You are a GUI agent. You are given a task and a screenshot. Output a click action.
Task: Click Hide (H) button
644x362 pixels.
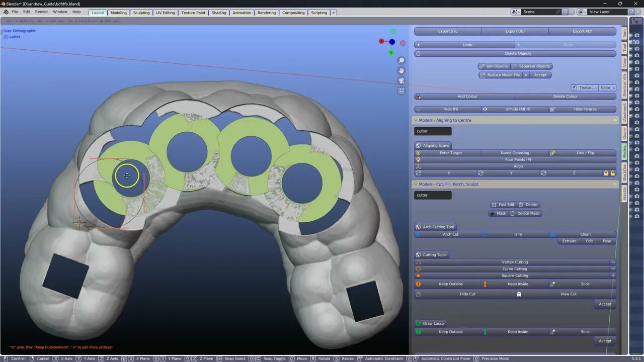click(448, 109)
